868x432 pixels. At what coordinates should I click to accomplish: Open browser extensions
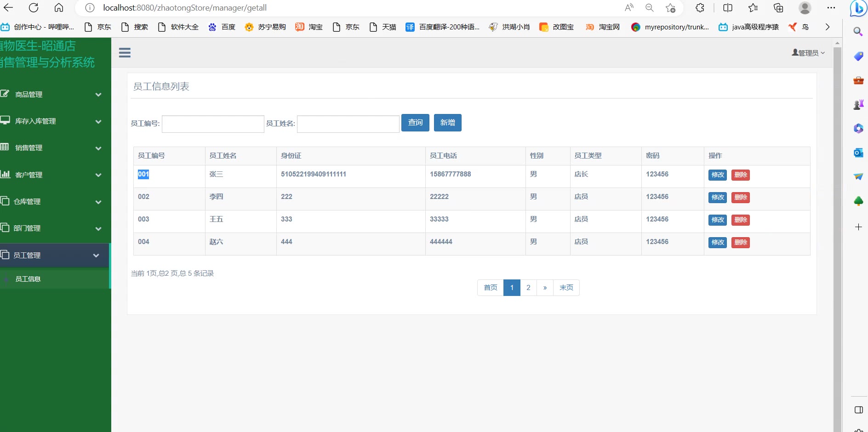700,8
